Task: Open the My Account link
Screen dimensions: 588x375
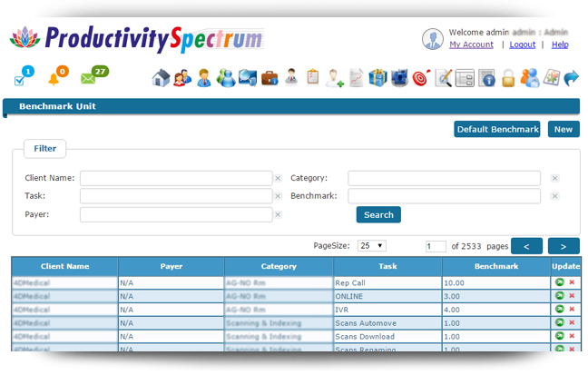Action: tap(471, 44)
